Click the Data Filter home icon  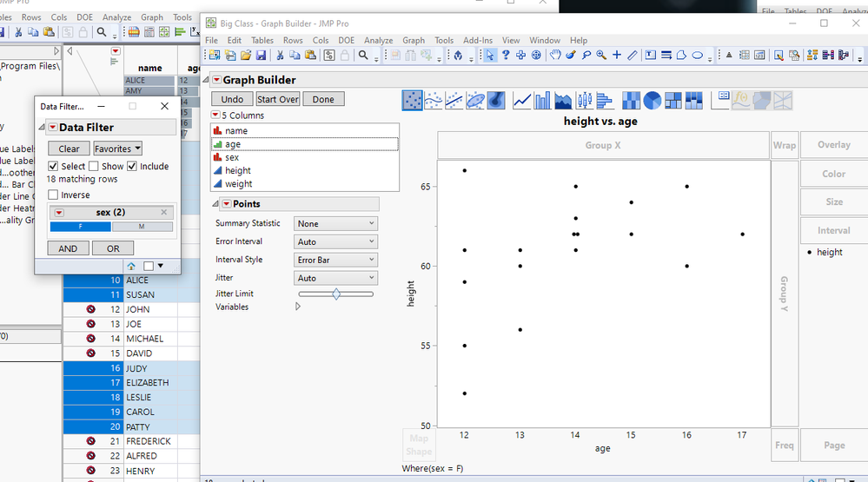pos(131,266)
